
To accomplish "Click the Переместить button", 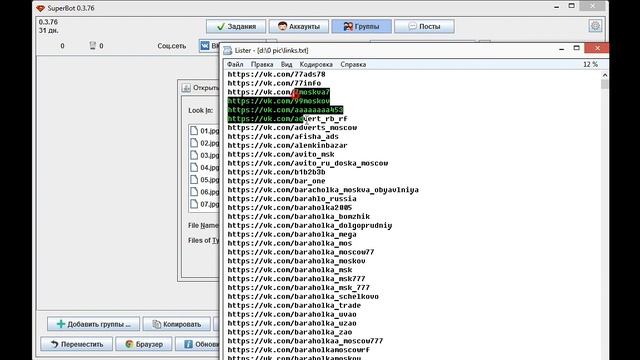I will coord(76,344).
